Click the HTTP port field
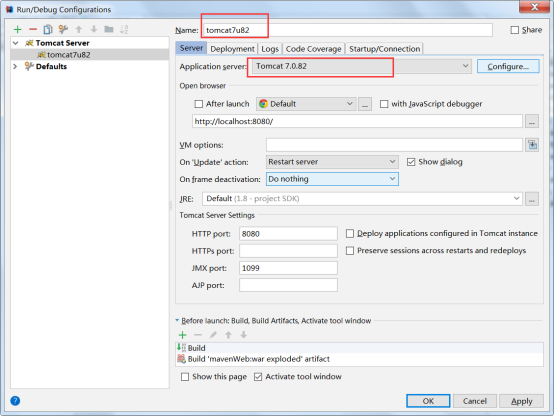Viewport: 554px width, 416px height. 288,234
